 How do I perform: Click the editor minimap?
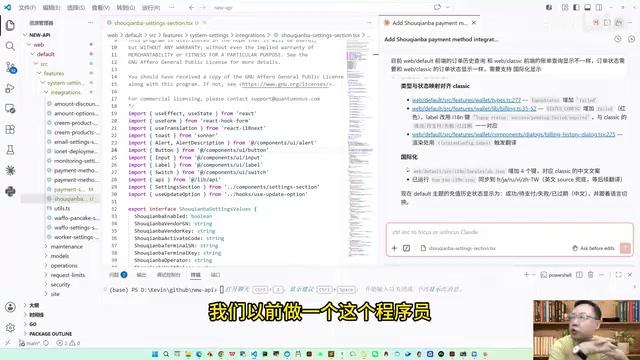(x=359, y=148)
